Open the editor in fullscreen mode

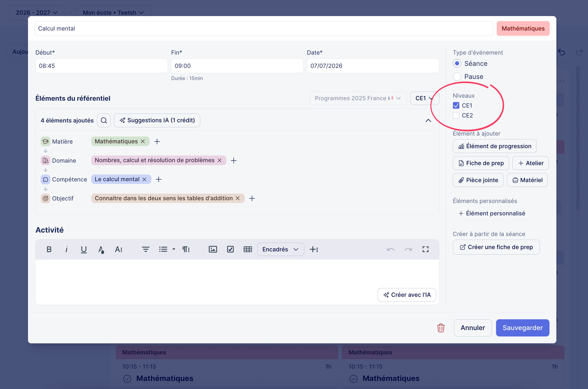point(425,249)
